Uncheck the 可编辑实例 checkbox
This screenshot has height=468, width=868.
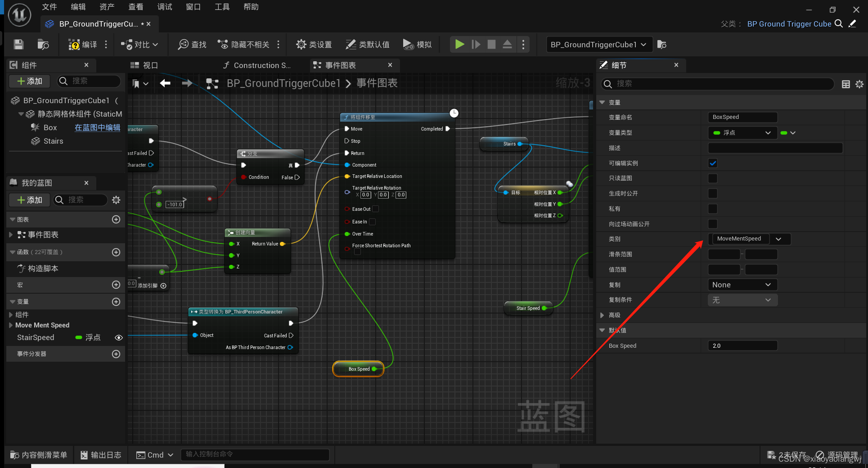[712, 163]
